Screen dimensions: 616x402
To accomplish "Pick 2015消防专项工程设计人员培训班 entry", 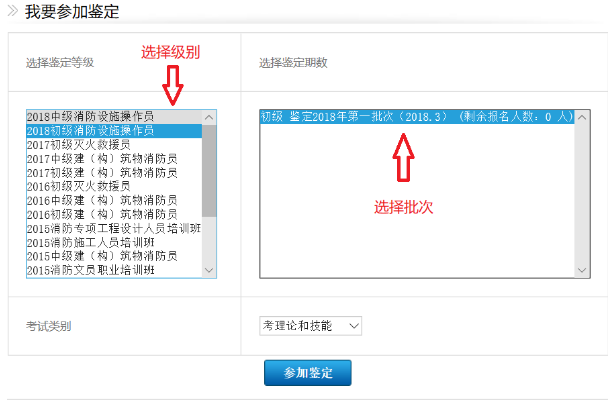I will point(113,229).
